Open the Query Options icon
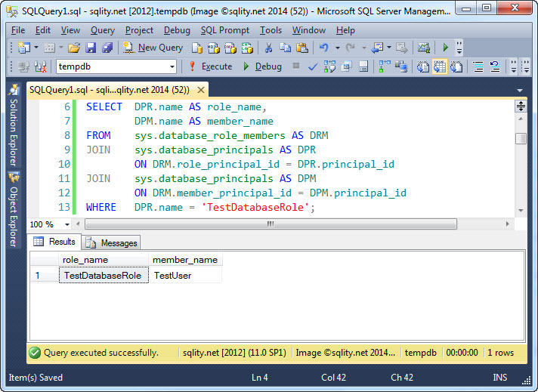This screenshot has width=538, height=392. pyautogui.click(x=347, y=66)
